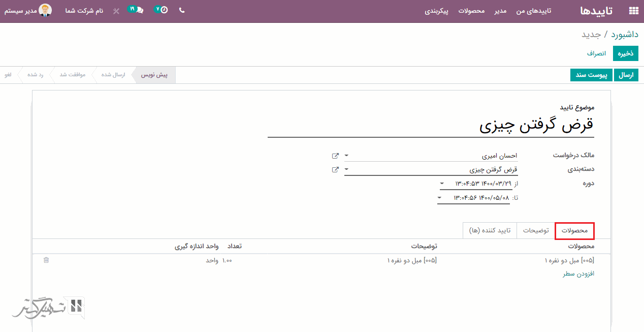
Task: Open external link for category field
Action: tap(335, 170)
